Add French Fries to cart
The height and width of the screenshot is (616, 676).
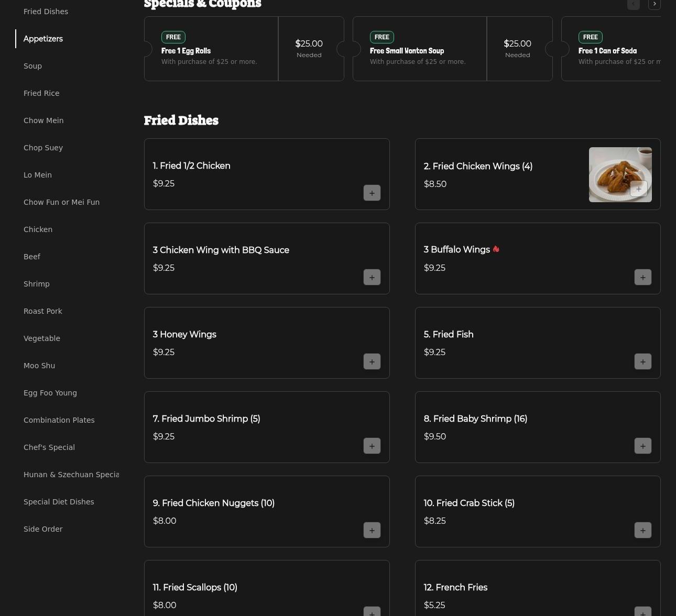[x=643, y=611]
